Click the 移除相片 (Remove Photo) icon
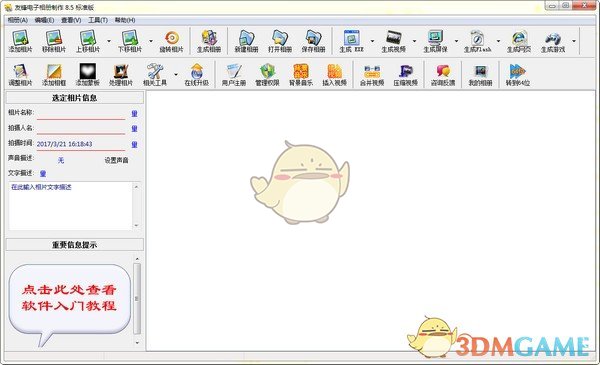Image resolution: width=600 pixels, height=365 pixels. 54,41
